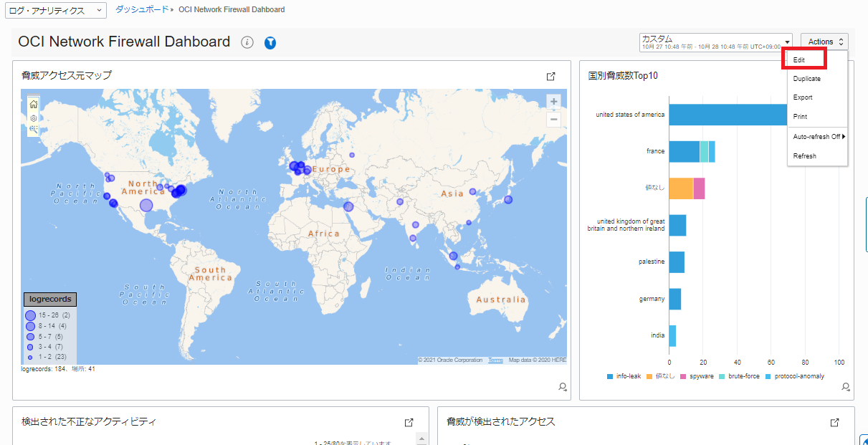Screen dimensions: 868x445
Task: Open the ログ・アナリティクス service dropdown
Action: coord(55,10)
